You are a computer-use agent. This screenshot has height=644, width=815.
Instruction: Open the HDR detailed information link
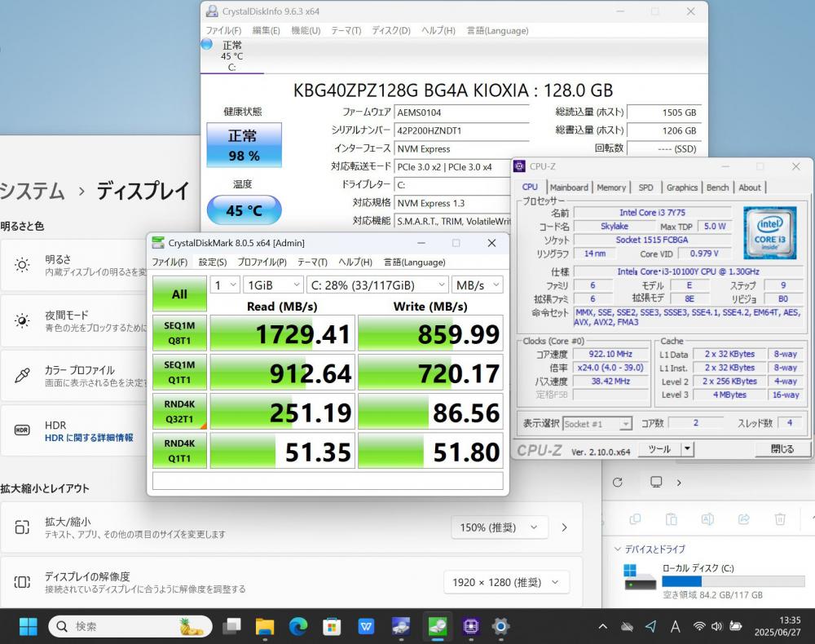[89, 438]
